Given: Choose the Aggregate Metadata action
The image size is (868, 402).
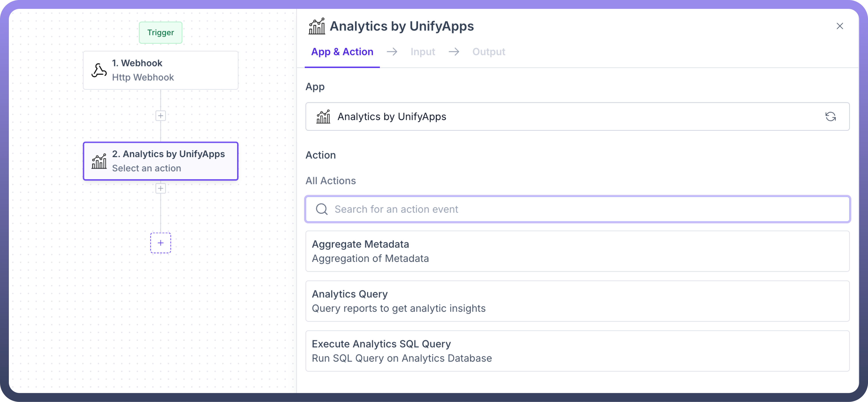Looking at the screenshot, I should pos(577,251).
